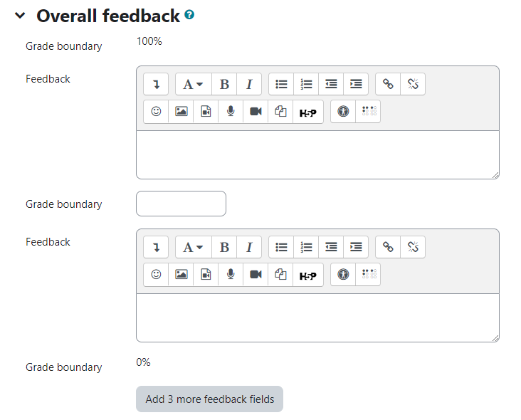
Task: Toggle italic in first feedback editor
Action: coord(249,84)
